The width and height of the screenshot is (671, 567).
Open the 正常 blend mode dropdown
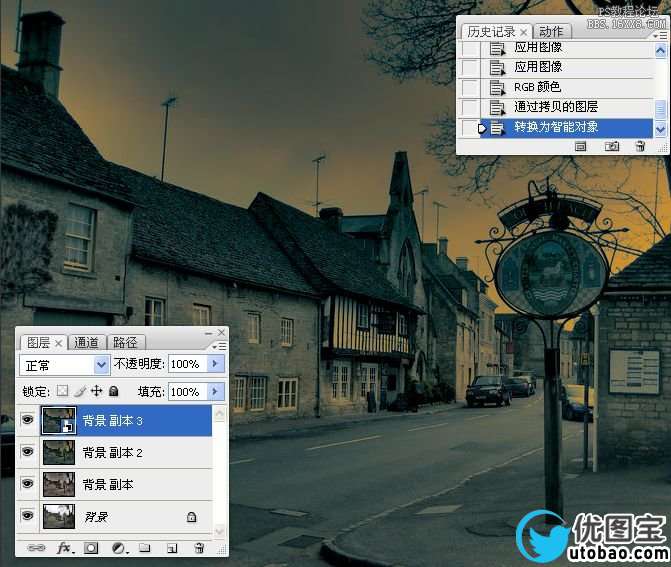click(x=65, y=364)
